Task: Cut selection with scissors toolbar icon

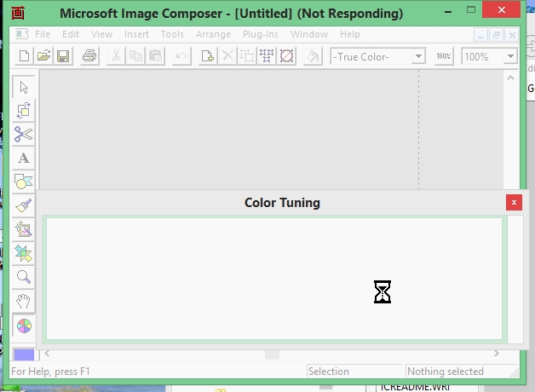Action: click(x=116, y=56)
